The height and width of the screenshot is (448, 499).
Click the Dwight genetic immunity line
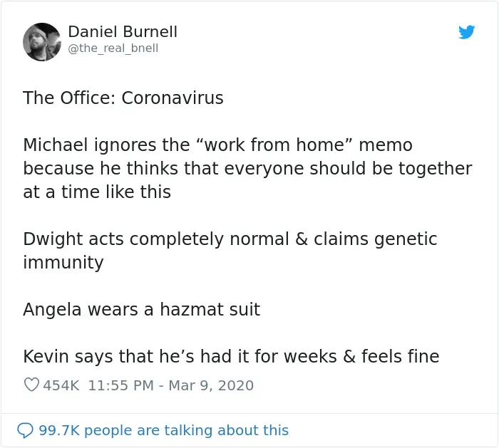pos(230,251)
